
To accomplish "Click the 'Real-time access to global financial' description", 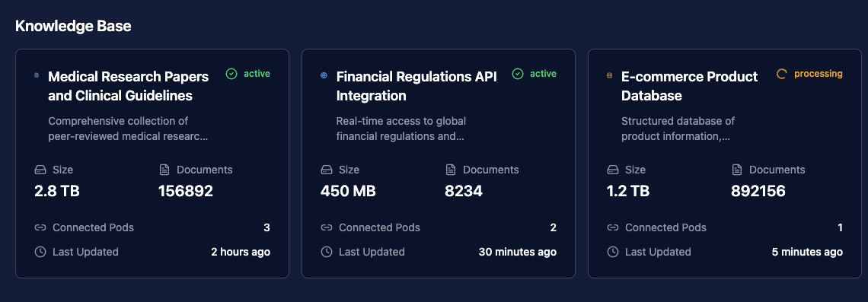I will tap(400, 129).
